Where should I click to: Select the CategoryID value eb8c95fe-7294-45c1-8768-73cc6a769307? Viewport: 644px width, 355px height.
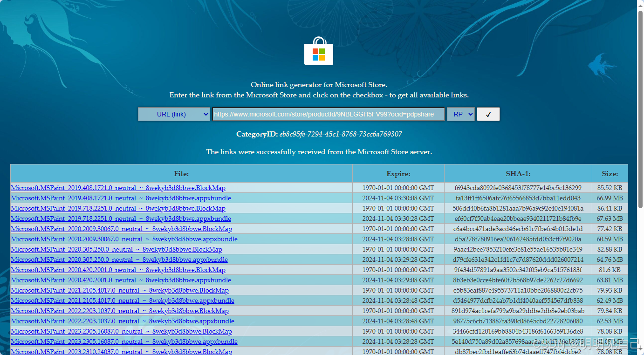[x=341, y=134]
